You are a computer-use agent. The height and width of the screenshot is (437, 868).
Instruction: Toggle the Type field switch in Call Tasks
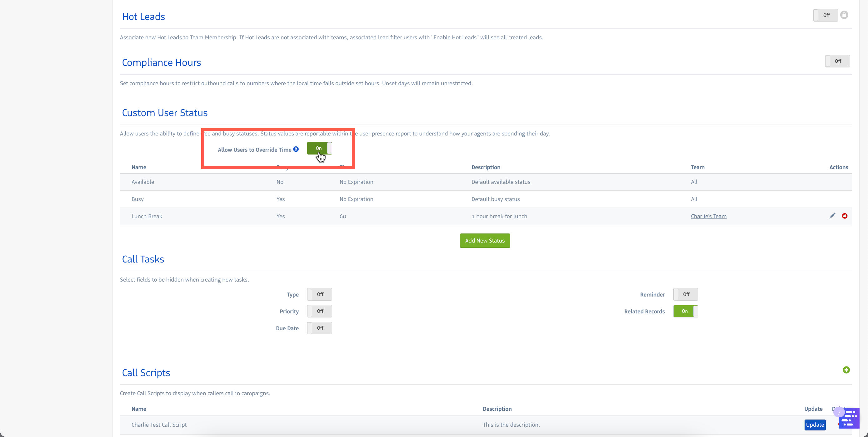pyautogui.click(x=319, y=294)
